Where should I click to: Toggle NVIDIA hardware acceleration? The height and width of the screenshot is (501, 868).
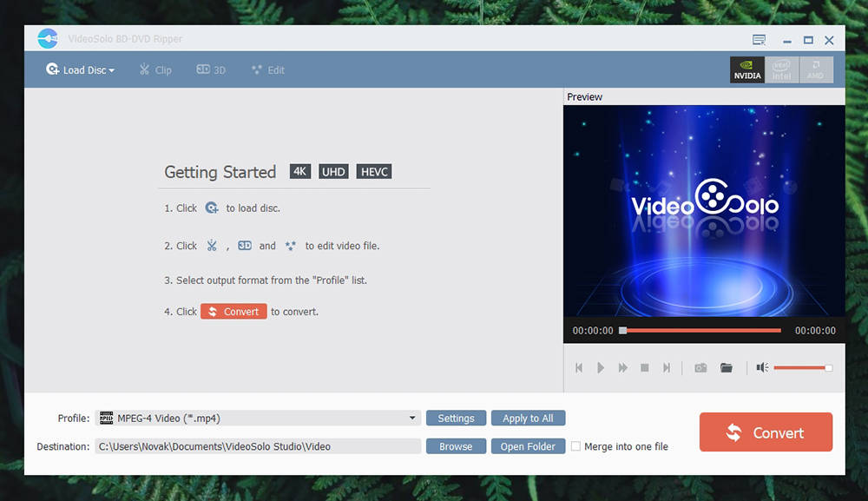747,69
